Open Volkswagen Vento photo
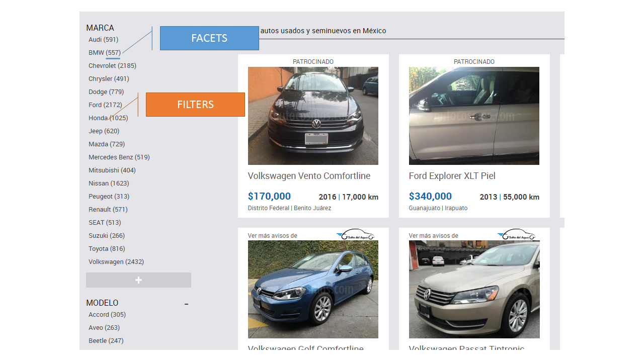This screenshot has width=644, height=362. point(313,116)
